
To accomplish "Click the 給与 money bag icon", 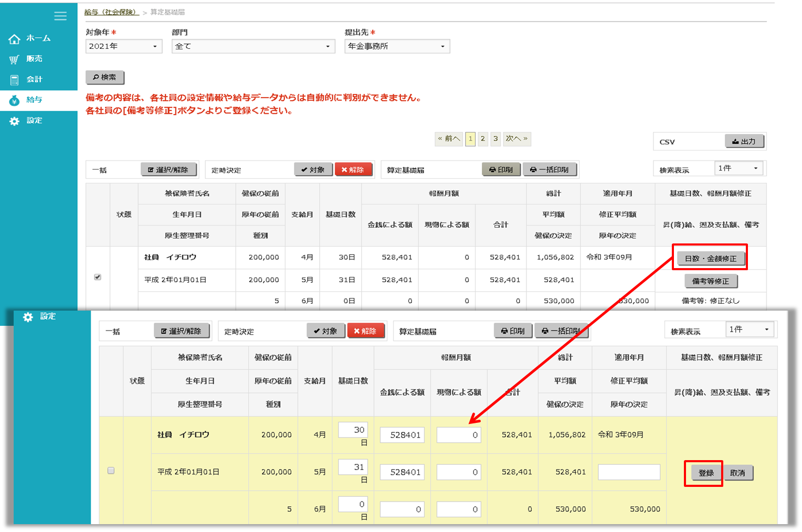I will (14, 100).
